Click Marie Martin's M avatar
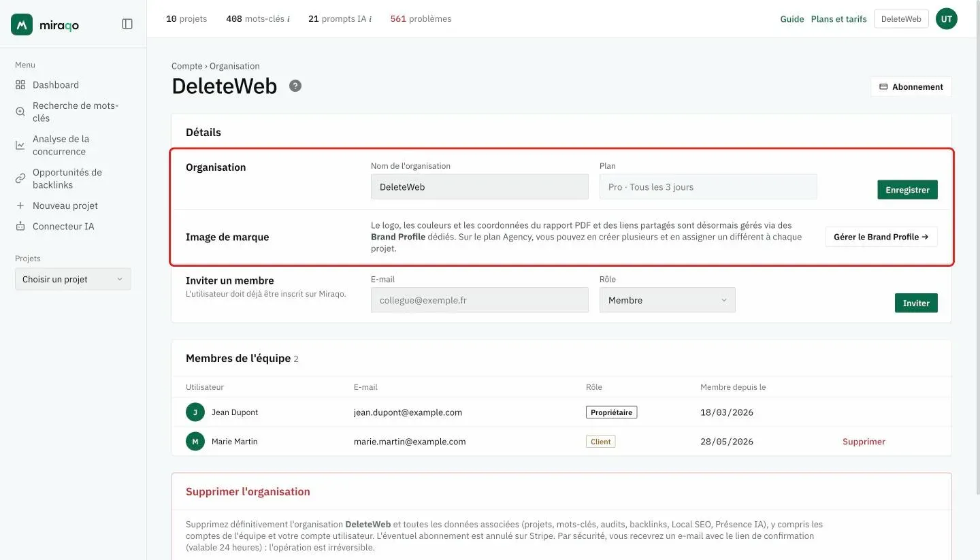The width and height of the screenshot is (980, 560). pyautogui.click(x=195, y=442)
